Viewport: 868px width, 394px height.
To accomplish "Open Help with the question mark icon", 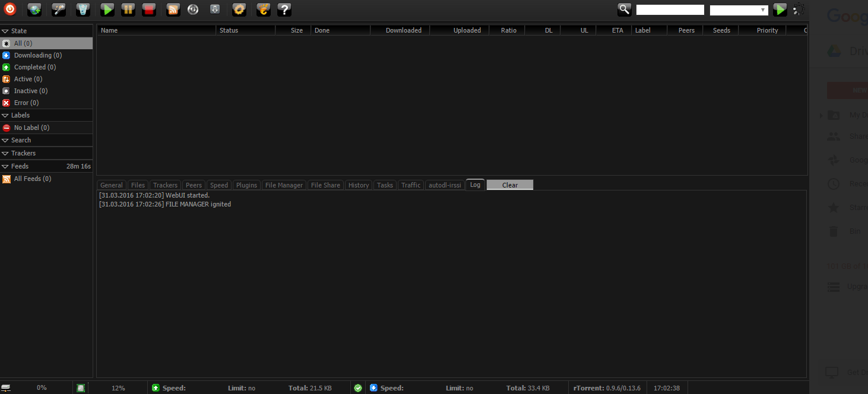I will (x=284, y=9).
